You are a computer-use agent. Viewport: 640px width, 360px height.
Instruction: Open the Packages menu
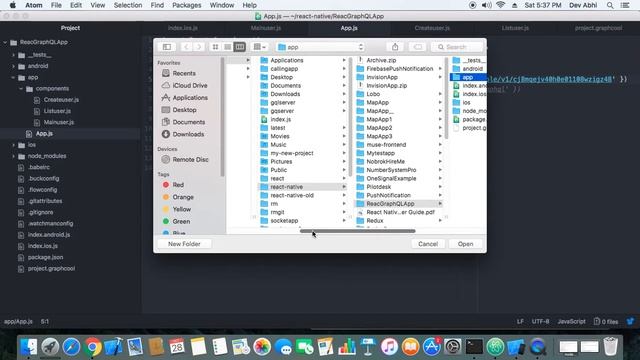(x=187, y=5)
